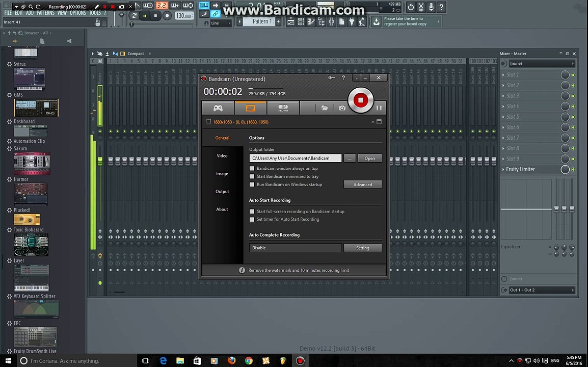Open Bandicam help question mark
Viewport: 588px width, 367px height.
343,77
